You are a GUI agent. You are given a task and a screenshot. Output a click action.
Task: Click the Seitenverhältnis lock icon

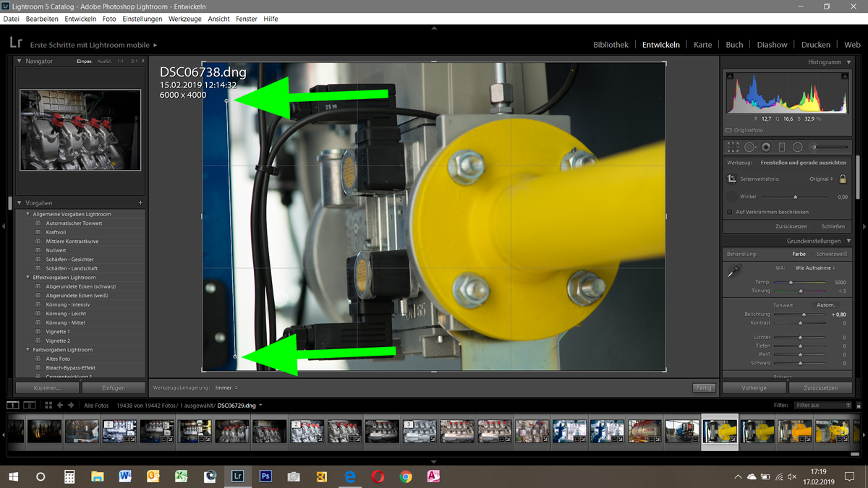coord(843,179)
